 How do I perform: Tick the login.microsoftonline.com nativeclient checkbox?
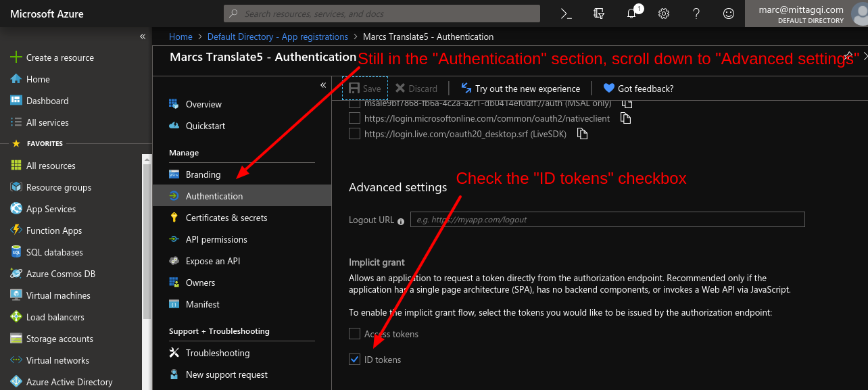[x=354, y=118]
